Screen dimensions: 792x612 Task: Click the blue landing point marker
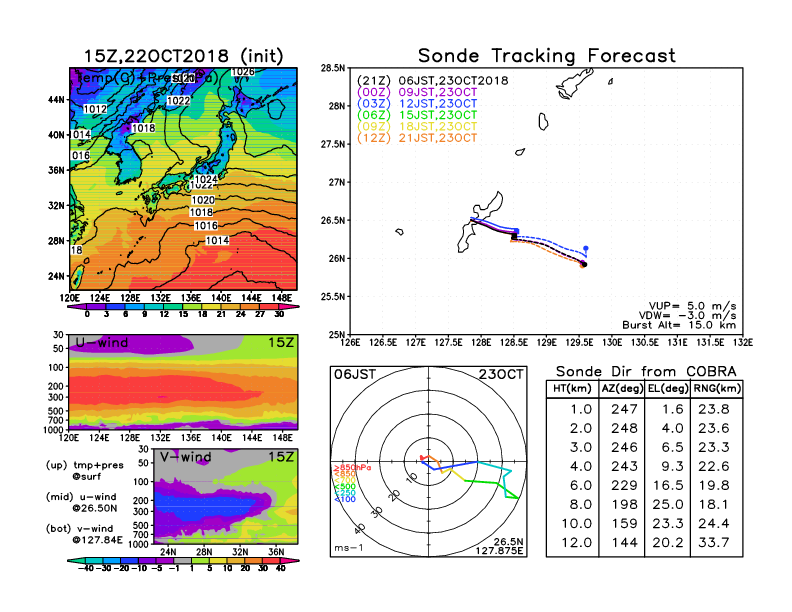pyautogui.click(x=585, y=248)
